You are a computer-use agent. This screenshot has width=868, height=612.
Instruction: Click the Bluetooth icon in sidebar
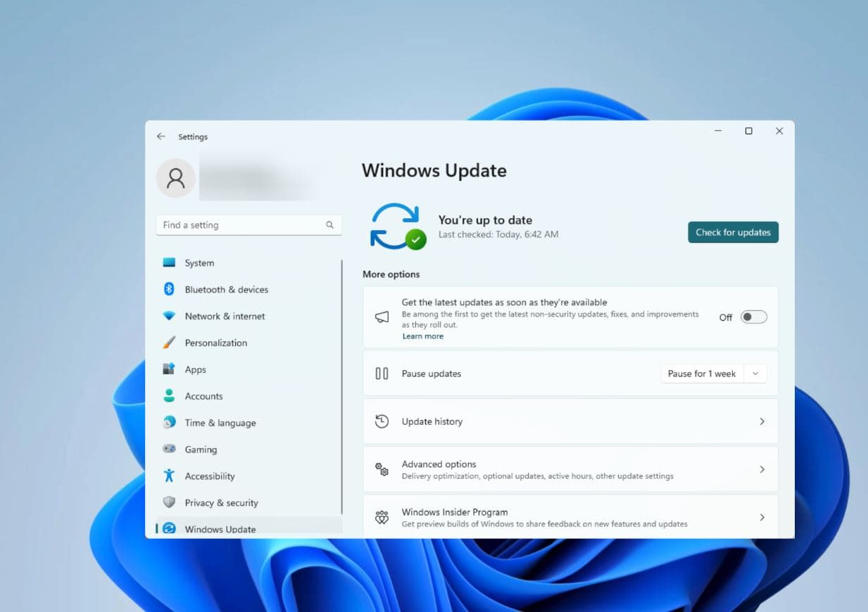169,289
